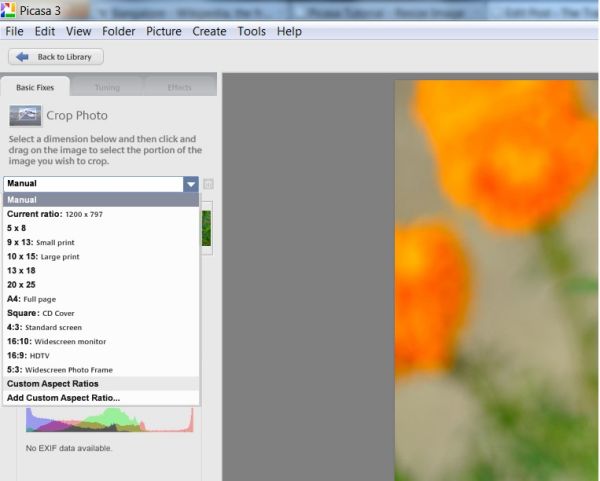Choose Current ratio 1200 x 797
This screenshot has height=481, width=600.
[101, 214]
